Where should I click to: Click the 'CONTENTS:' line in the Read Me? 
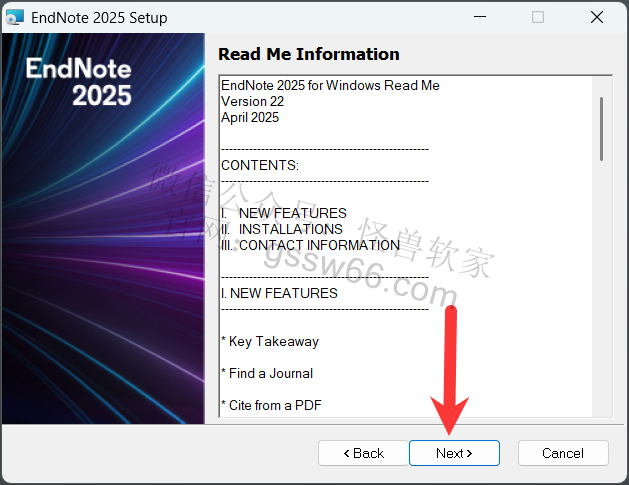tap(259, 165)
